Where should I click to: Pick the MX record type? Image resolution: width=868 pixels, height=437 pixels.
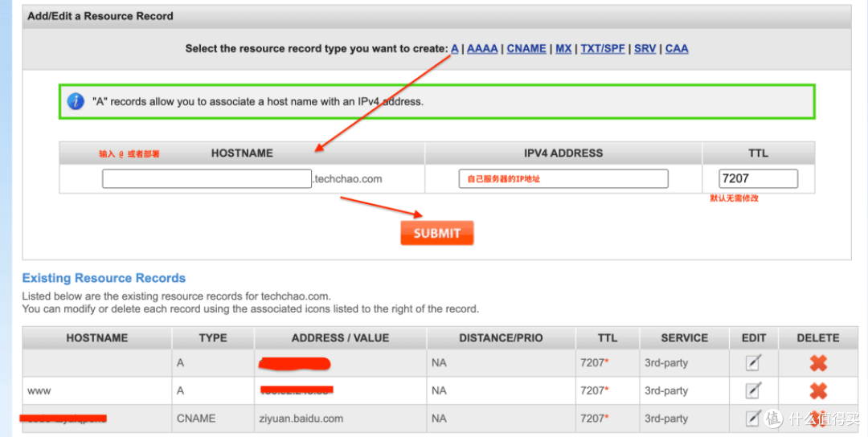tap(563, 48)
